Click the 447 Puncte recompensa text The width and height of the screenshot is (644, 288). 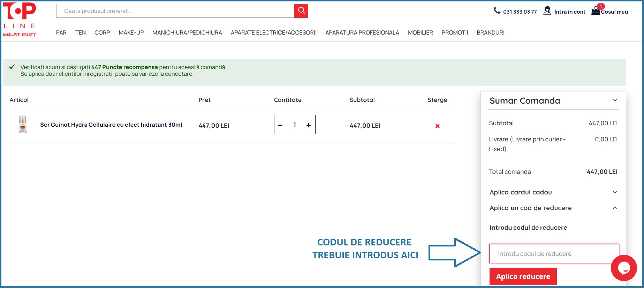(124, 67)
